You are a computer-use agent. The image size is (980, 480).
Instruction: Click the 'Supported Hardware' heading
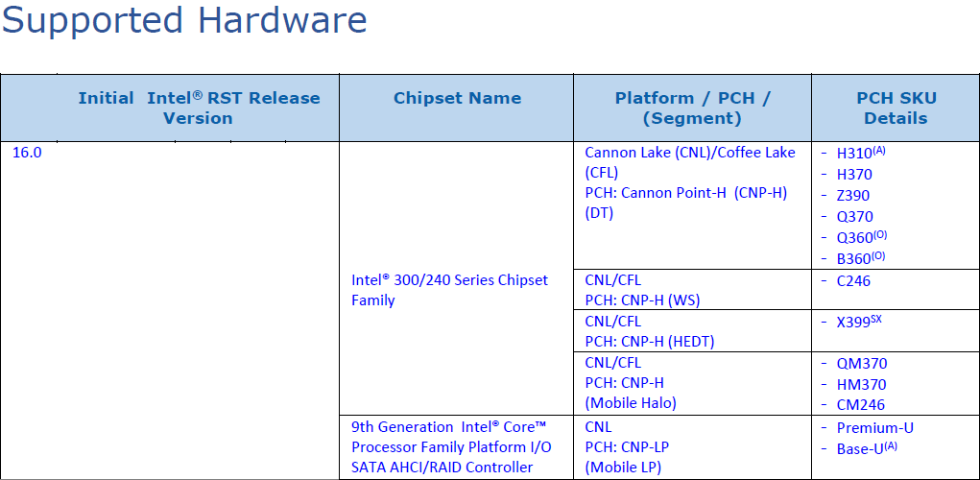(183, 20)
